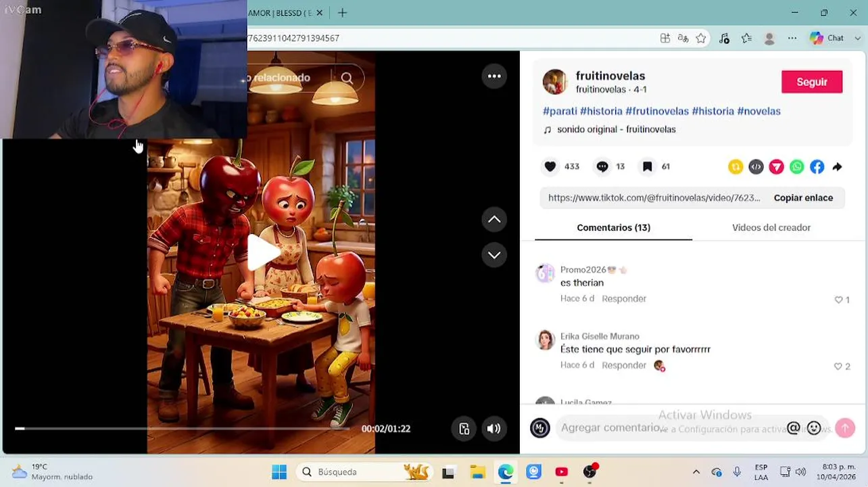Toggle auto-scroll icon beside volume button
Image resolution: width=868 pixels, height=487 pixels.
click(464, 428)
